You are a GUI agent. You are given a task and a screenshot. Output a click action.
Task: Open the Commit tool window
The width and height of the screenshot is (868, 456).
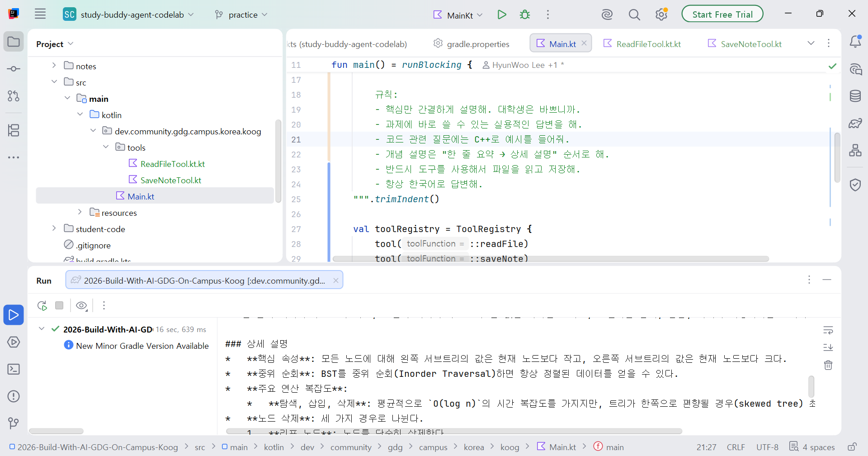(14, 69)
